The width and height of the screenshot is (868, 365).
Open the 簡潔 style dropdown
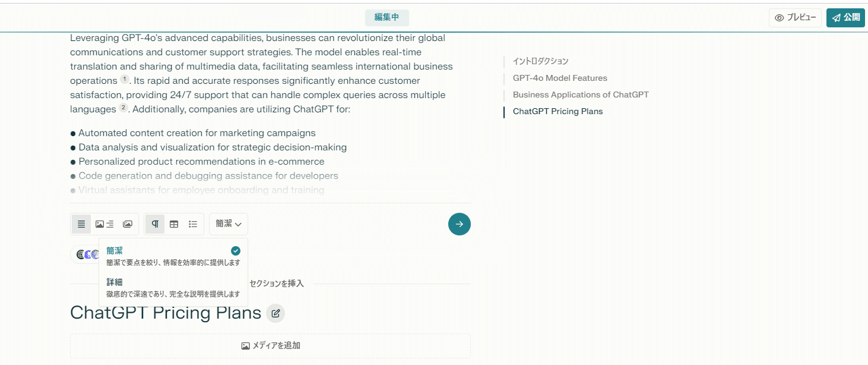point(229,224)
